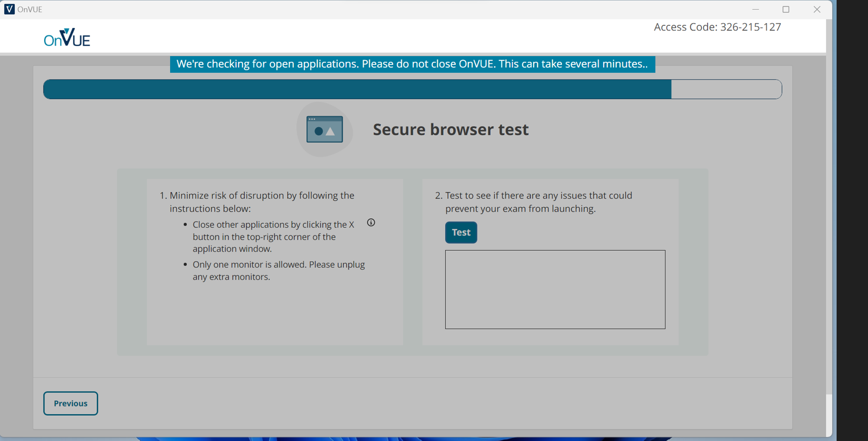Click the checking for open applications banner
Viewport: 868px width, 441px height.
[412, 64]
